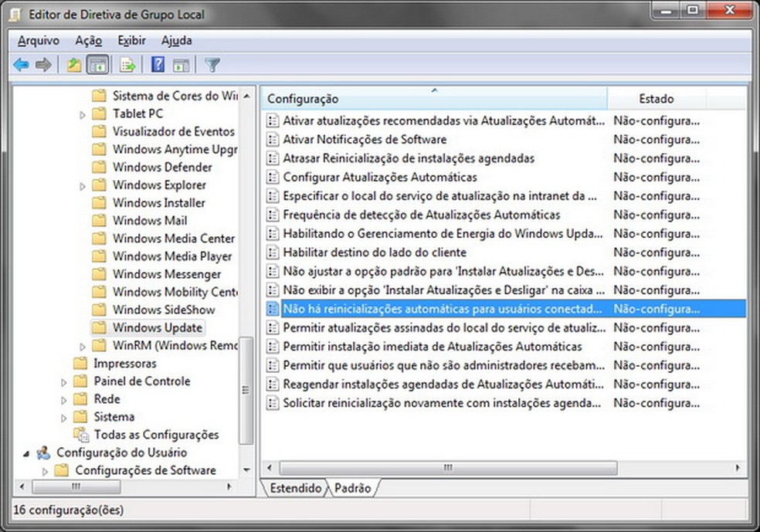Viewport: 760px width, 532px height.
Task: Open the Arquivo menu
Action: 38,40
